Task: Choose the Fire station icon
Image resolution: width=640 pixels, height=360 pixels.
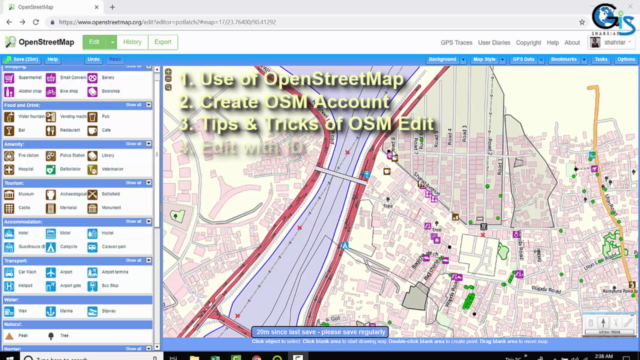Action: click(x=9, y=156)
